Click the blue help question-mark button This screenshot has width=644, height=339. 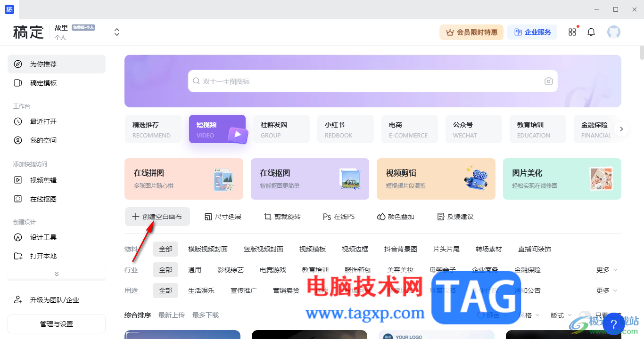613,323
